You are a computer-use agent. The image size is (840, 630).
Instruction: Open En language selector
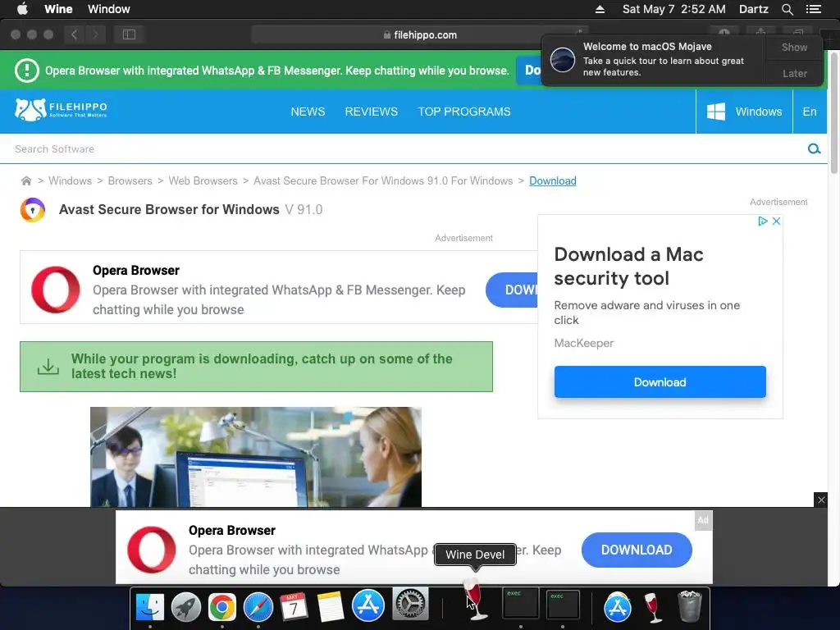click(x=810, y=112)
